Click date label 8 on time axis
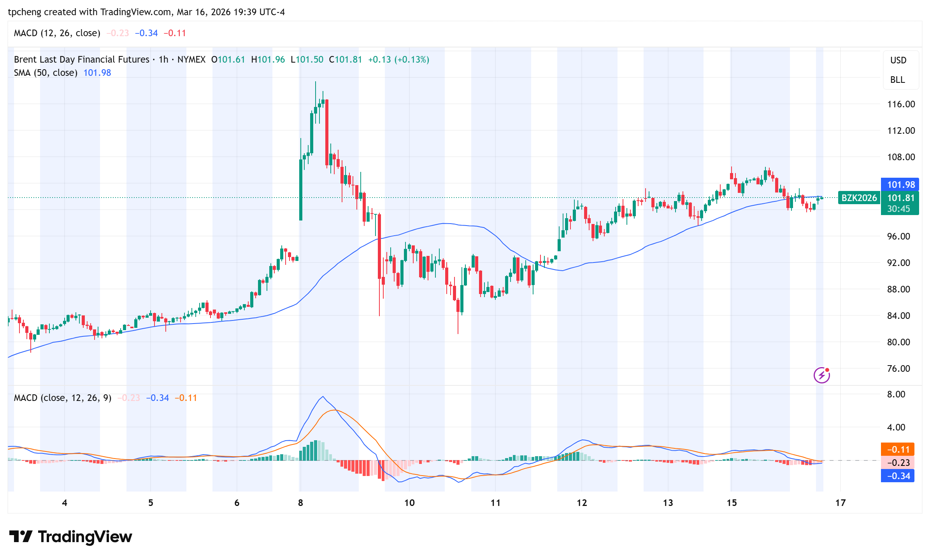Image resolution: width=930 pixels, height=560 pixels. pos(300,503)
